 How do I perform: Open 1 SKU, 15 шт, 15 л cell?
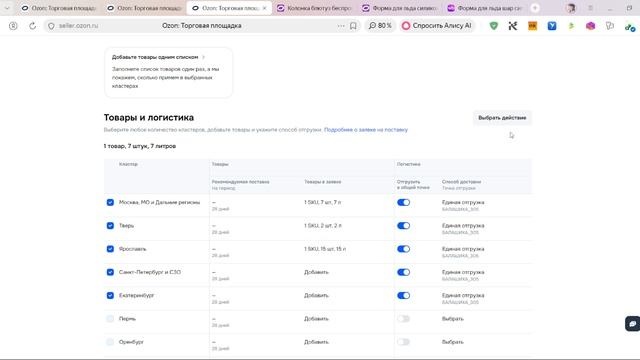coord(325,249)
